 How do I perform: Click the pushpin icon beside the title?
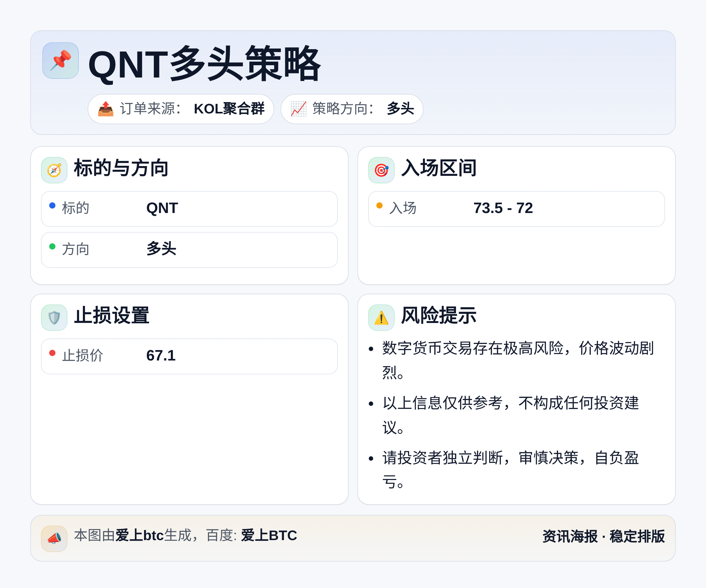[x=61, y=61]
